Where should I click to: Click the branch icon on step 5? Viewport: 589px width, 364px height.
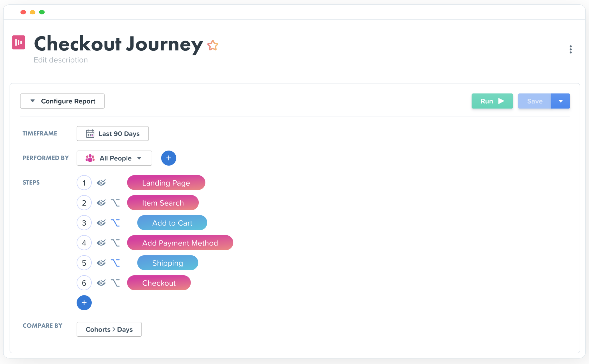(x=115, y=263)
